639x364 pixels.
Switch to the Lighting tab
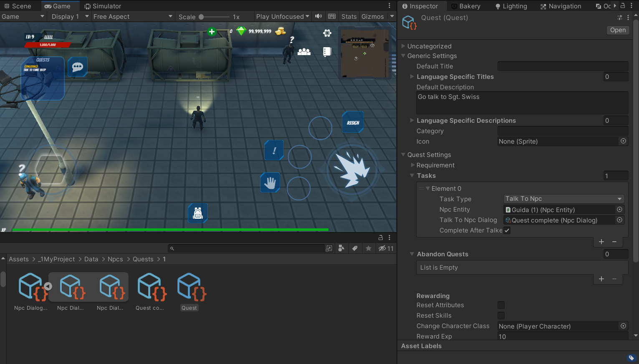pos(511,6)
